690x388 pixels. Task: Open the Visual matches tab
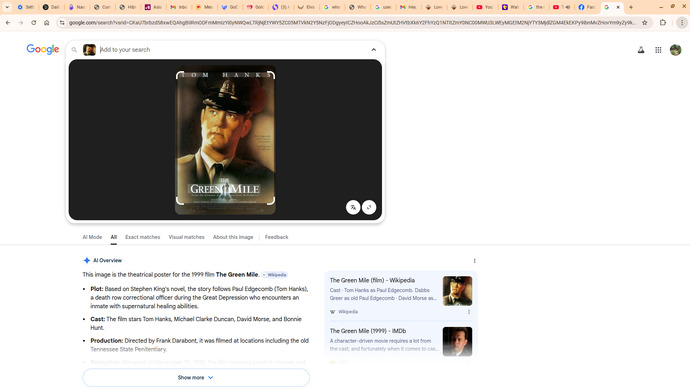[x=187, y=237]
